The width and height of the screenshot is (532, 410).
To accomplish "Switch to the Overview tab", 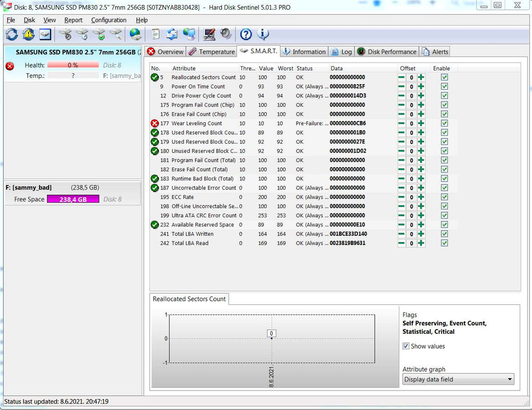I will tap(165, 52).
